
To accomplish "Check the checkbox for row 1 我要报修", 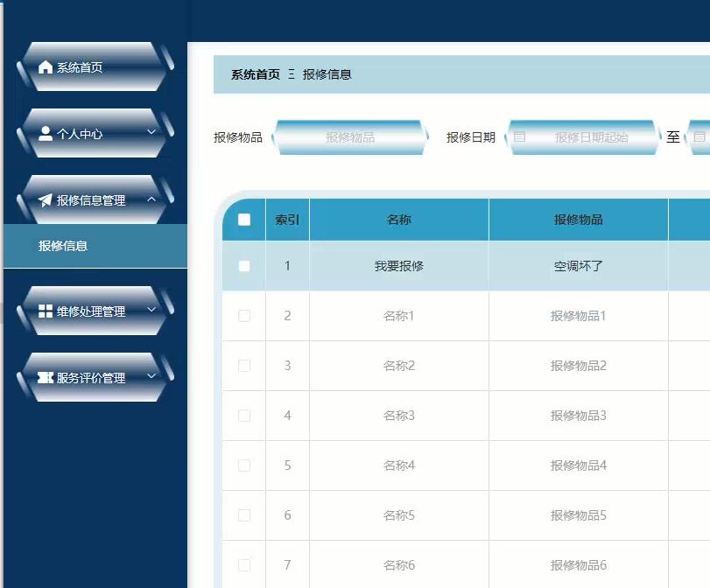I will point(244,266).
